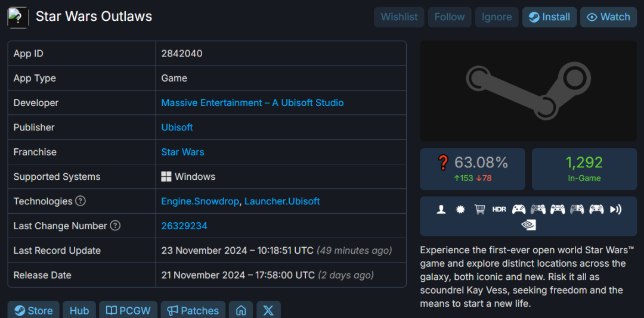
Task: Click the starburst badge feature icon
Action: [460, 209]
